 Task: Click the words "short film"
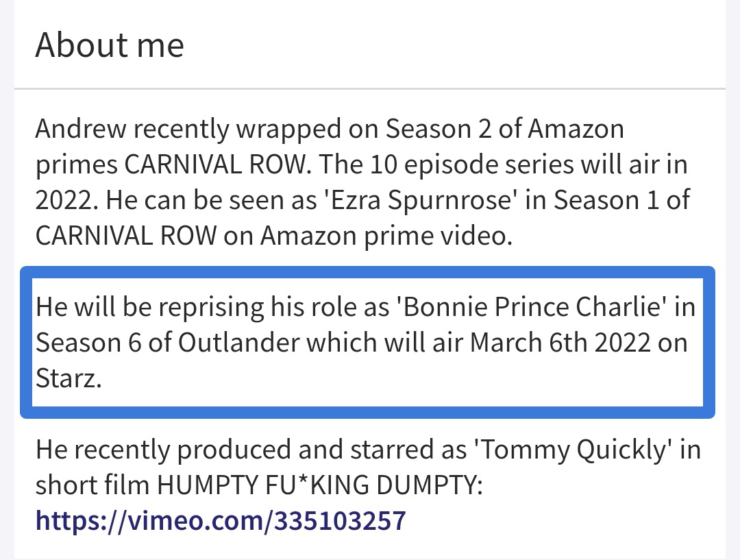[92, 485]
